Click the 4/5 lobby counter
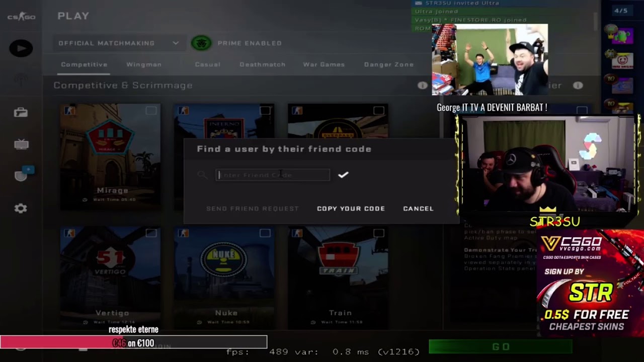The width and height of the screenshot is (644, 362). [621, 11]
